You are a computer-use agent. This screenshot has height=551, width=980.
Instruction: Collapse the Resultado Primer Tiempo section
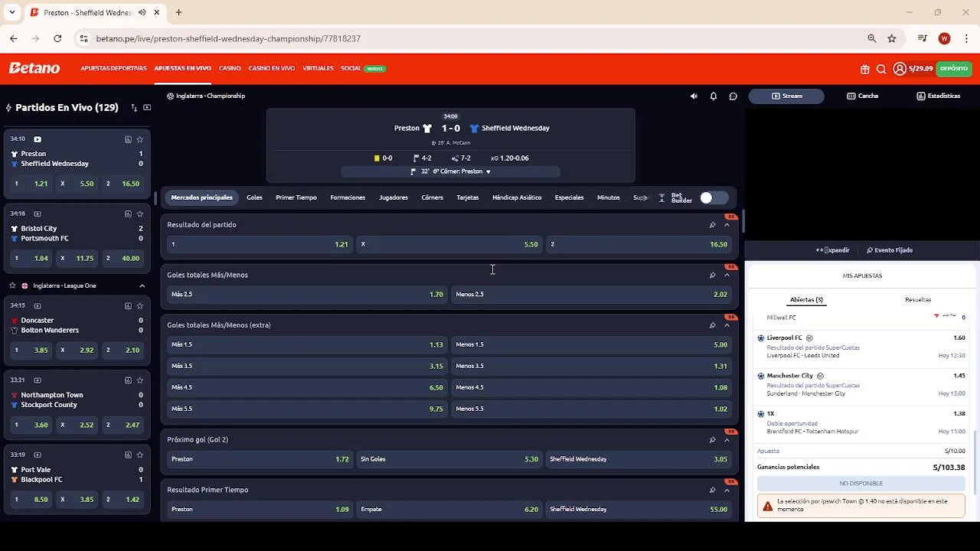pyautogui.click(x=727, y=491)
